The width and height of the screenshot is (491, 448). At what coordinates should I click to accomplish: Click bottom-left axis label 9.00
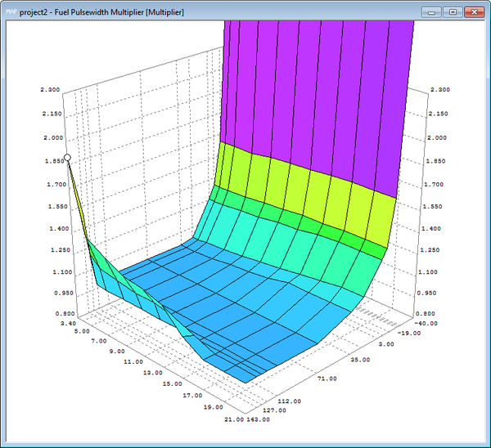tap(117, 352)
